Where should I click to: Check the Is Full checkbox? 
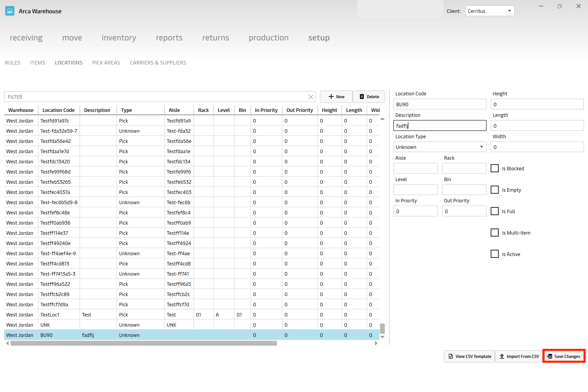[x=494, y=211]
